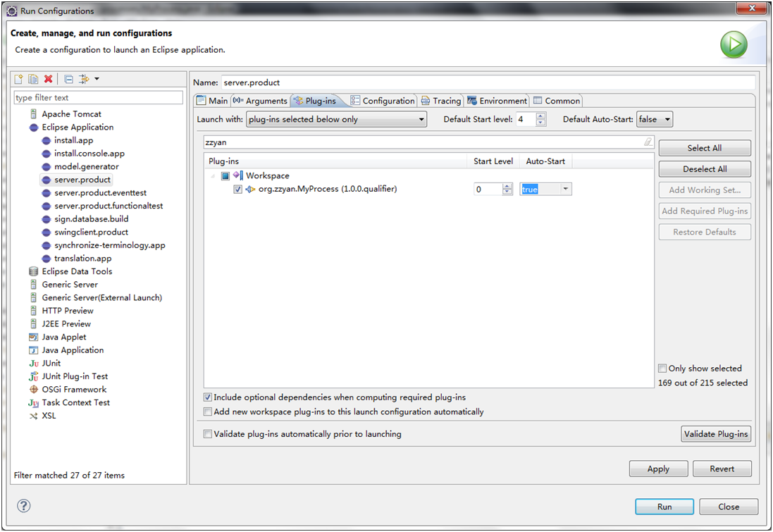Click the clear filter eraser icon
773x532 pixels.
point(648,142)
